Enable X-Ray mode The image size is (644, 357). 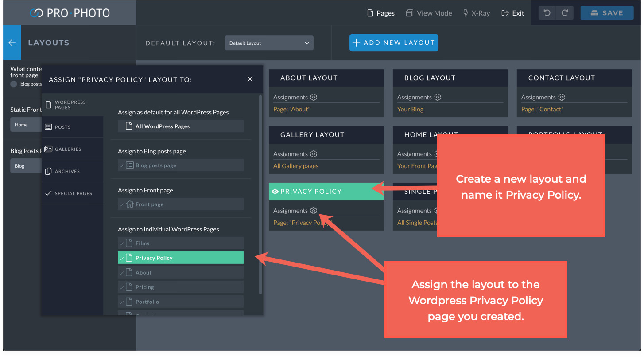pyautogui.click(x=476, y=13)
